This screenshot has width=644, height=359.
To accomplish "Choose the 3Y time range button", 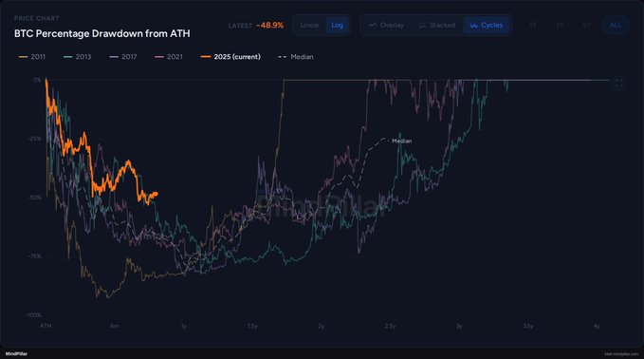I will pyautogui.click(x=560, y=25).
